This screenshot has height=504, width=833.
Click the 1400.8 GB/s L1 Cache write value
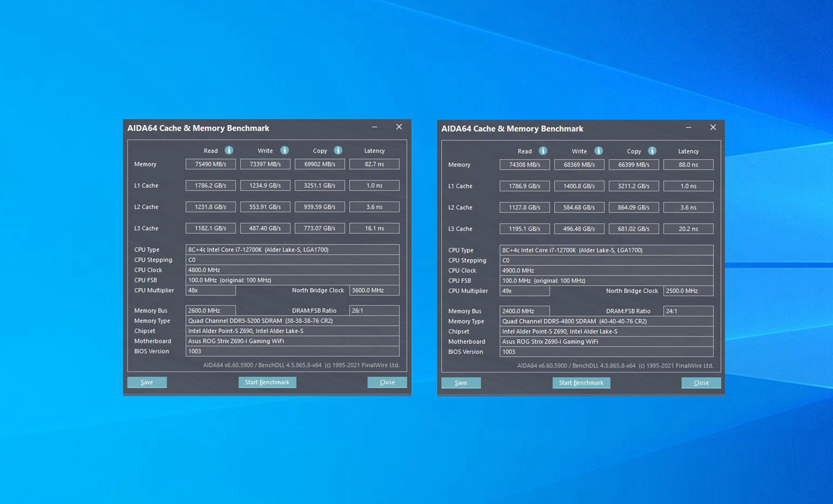pyautogui.click(x=579, y=186)
